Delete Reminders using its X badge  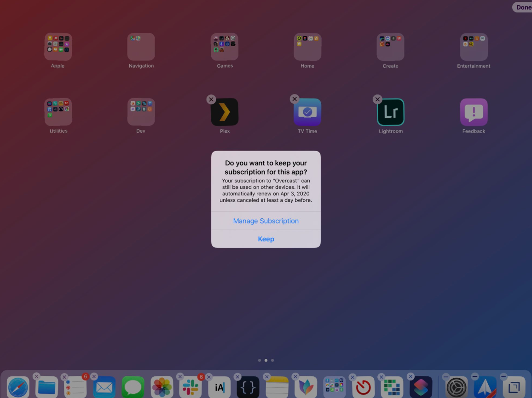click(64, 377)
